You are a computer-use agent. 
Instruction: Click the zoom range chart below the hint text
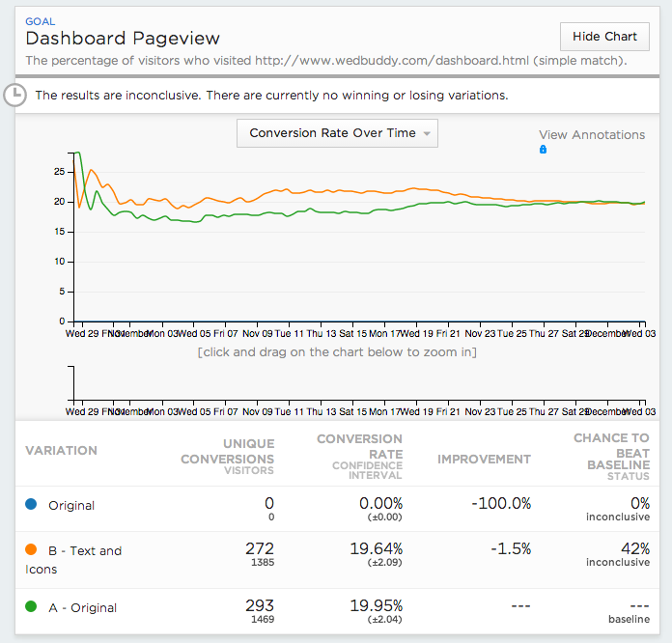pyautogui.click(x=357, y=383)
